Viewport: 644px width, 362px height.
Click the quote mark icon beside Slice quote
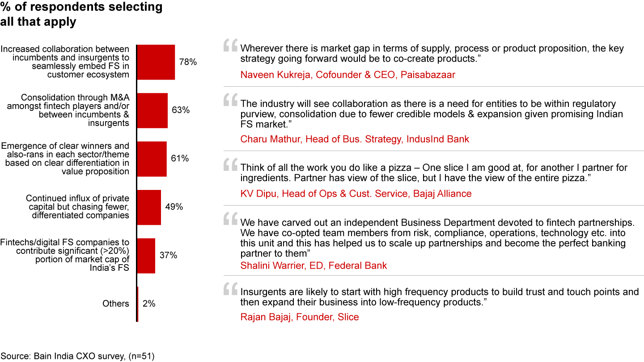pyautogui.click(x=230, y=289)
